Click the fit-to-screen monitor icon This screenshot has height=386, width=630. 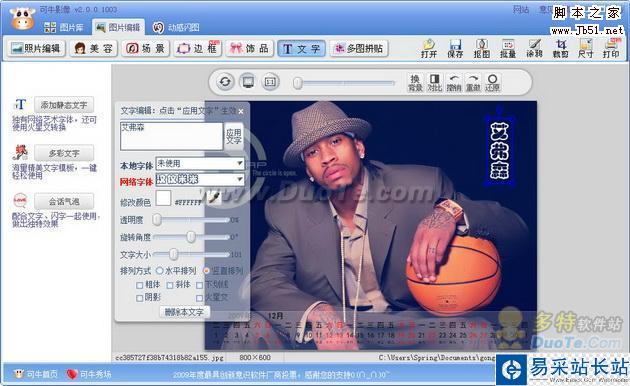(x=248, y=82)
